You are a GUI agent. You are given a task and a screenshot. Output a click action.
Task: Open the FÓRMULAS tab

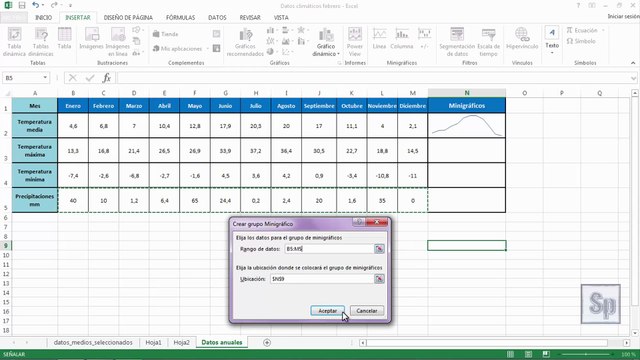tap(180, 18)
